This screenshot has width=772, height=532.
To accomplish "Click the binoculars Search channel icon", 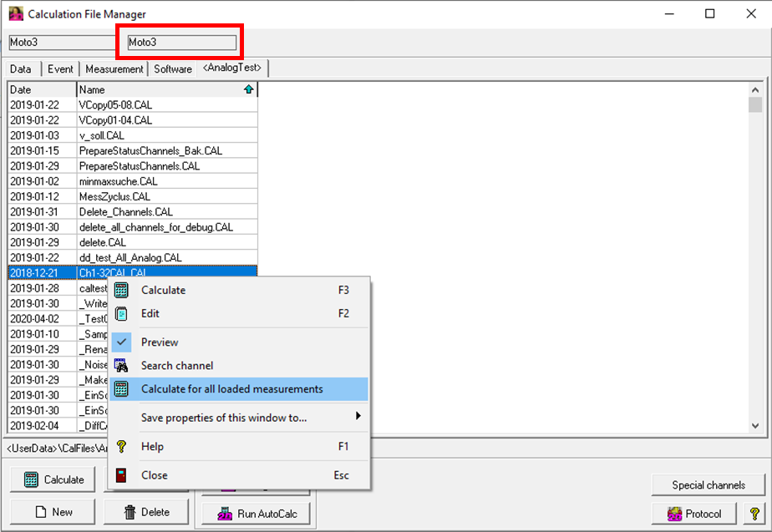I will click(121, 365).
